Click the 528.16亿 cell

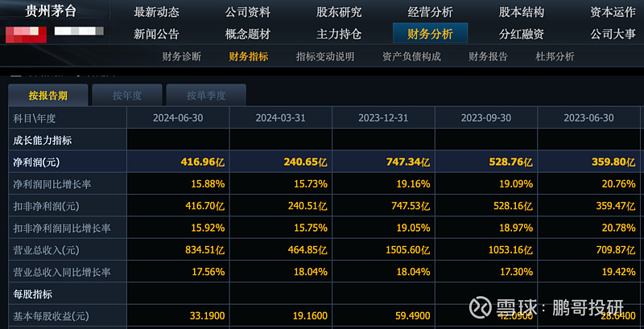(x=511, y=207)
